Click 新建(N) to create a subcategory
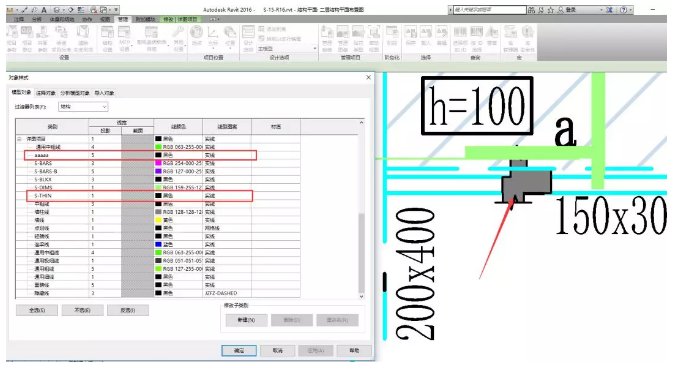 [246, 320]
